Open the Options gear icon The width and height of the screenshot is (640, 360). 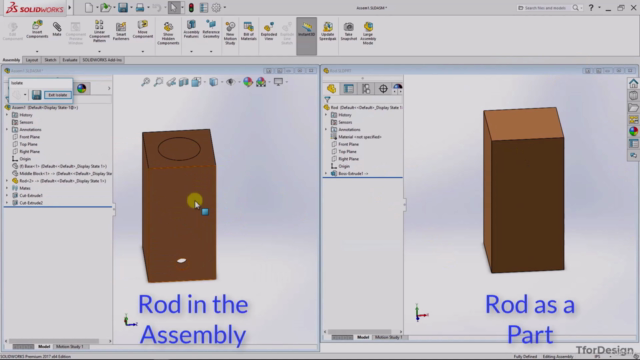tap(216, 7)
